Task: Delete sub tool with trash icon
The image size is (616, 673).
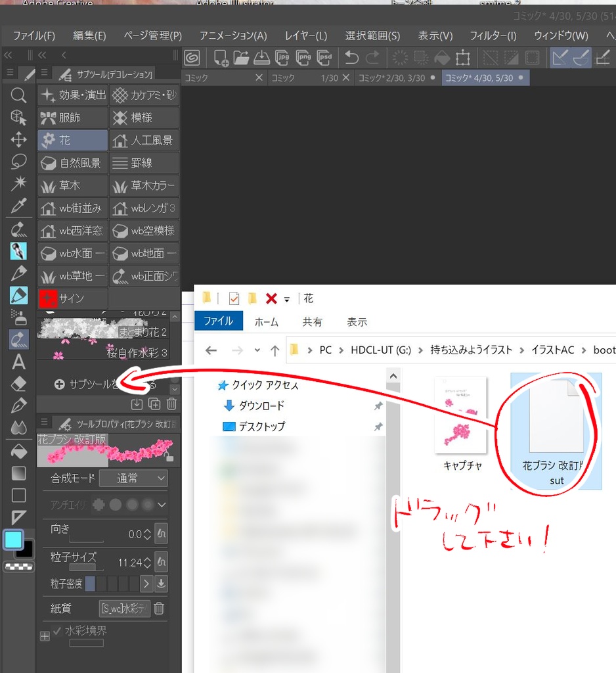Action: click(x=171, y=404)
